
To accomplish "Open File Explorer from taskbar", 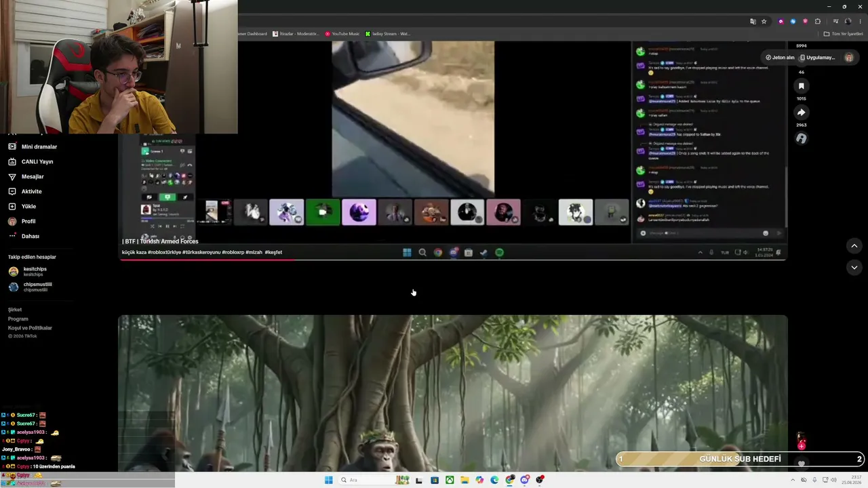I will [x=465, y=480].
